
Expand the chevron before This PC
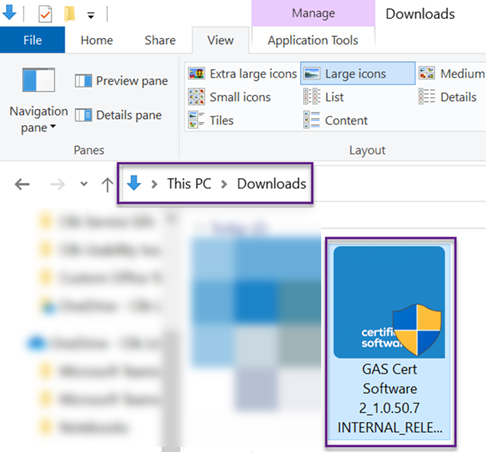154,184
